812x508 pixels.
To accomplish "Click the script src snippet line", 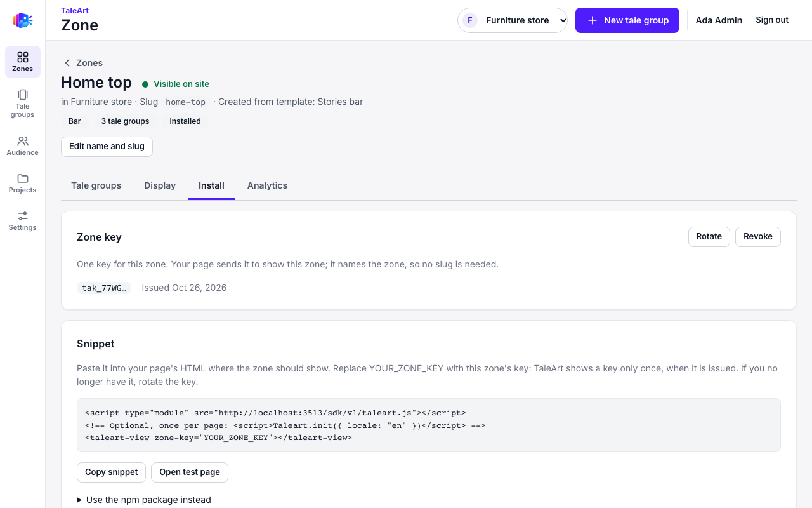I will pyautogui.click(x=275, y=413).
